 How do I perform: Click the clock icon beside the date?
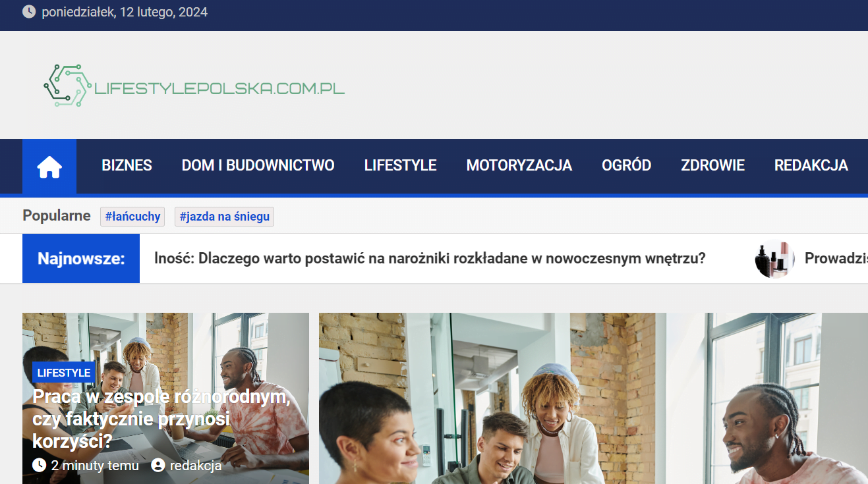pyautogui.click(x=29, y=12)
